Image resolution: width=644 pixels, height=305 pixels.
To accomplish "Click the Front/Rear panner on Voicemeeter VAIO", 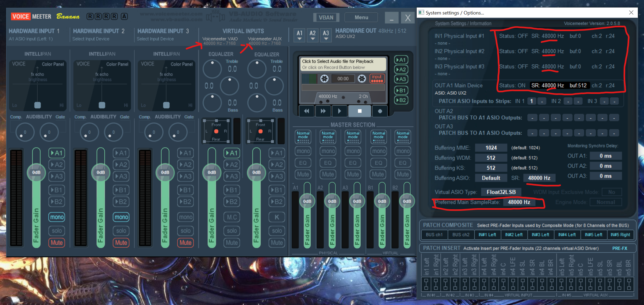I will (x=216, y=131).
